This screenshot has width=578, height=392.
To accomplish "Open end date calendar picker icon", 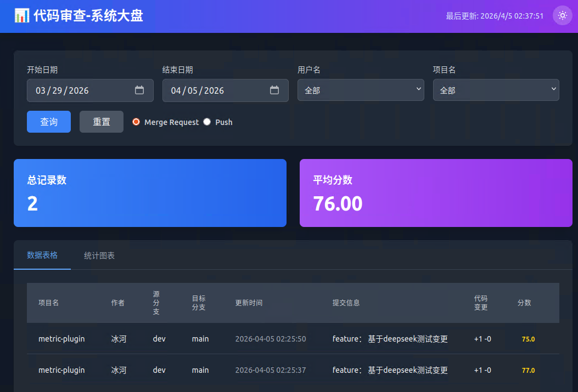I will coord(274,90).
